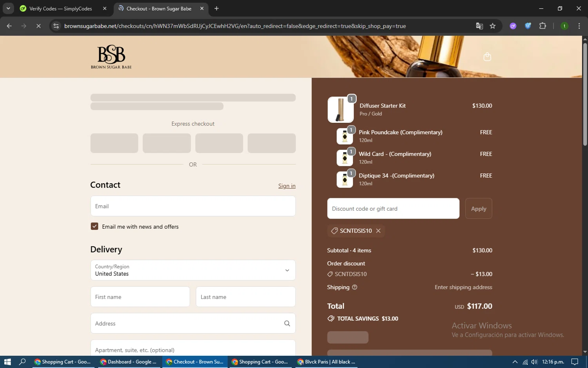588x368 pixels.
Task: Expand the tab search dropdown arrow
Action: [8, 8]
